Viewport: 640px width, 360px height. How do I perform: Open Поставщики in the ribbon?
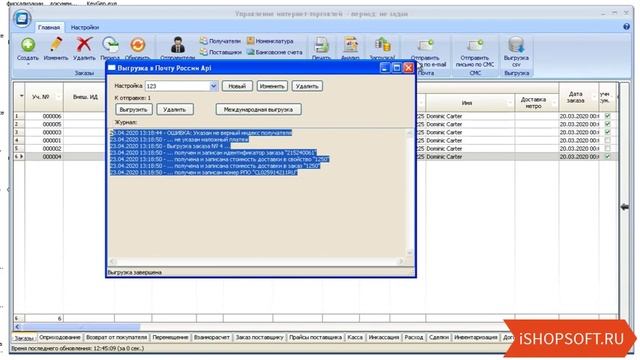(220, 52)
